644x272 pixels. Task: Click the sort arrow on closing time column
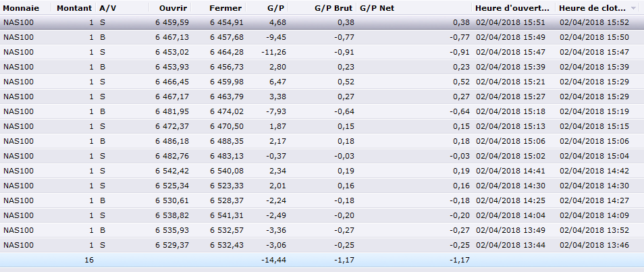633,7
